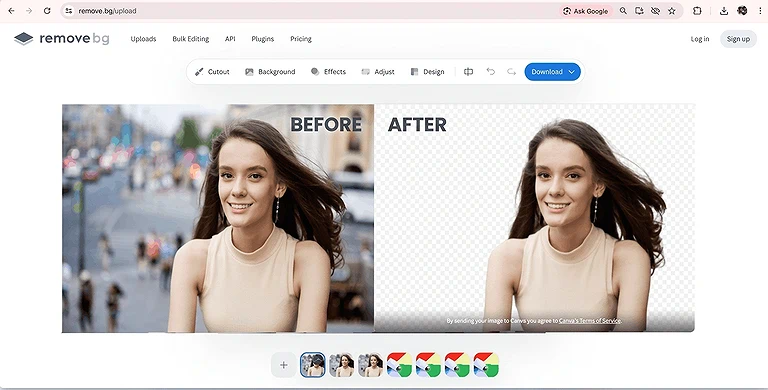The image size is (768, 390).
Task: Open Bulk Editing in navigation
Action: coord(191,39)
